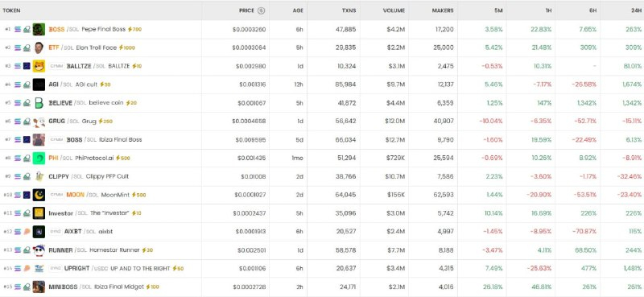Click the DEX icon in the AIXBT row
Viewport: 644px width, 297px height.
pyautogui.click(x=27, y=232)
